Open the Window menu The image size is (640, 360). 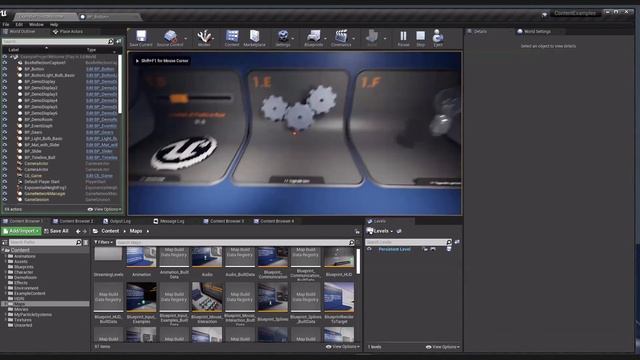point(36,24)
